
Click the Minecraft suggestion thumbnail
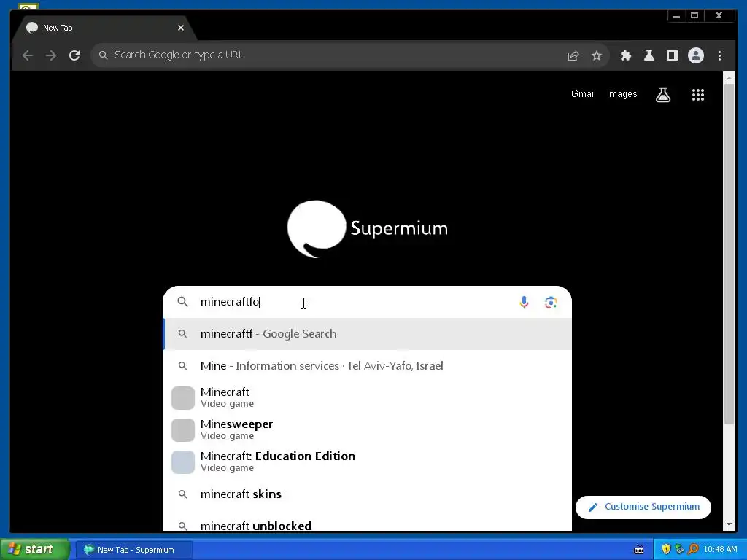coord(183,398)
